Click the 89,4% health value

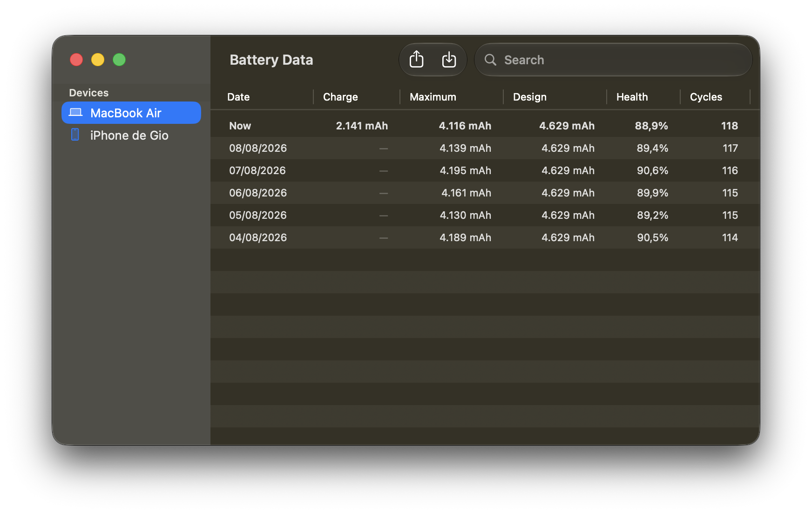point(652,148)
